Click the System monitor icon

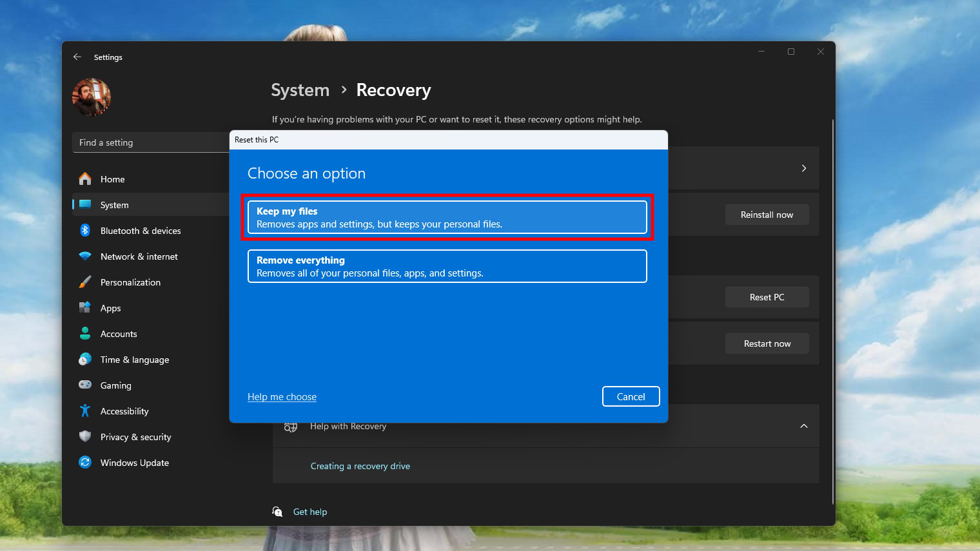tap(85, 205)
